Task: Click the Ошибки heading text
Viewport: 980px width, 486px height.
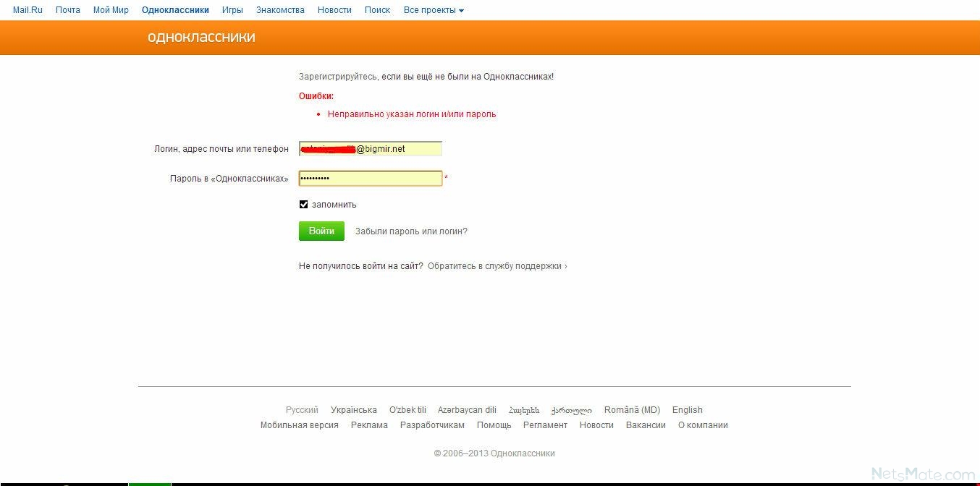Action: tap(316, 96)
